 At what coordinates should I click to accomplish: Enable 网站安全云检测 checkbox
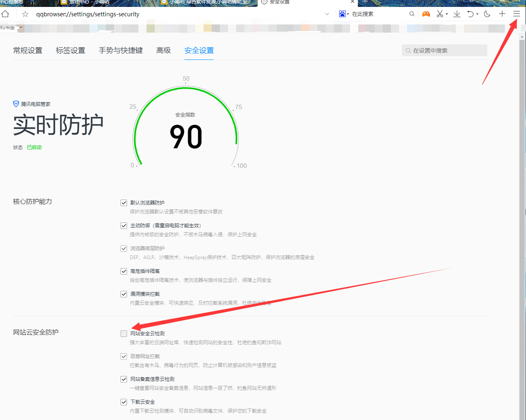click(124, 333)
